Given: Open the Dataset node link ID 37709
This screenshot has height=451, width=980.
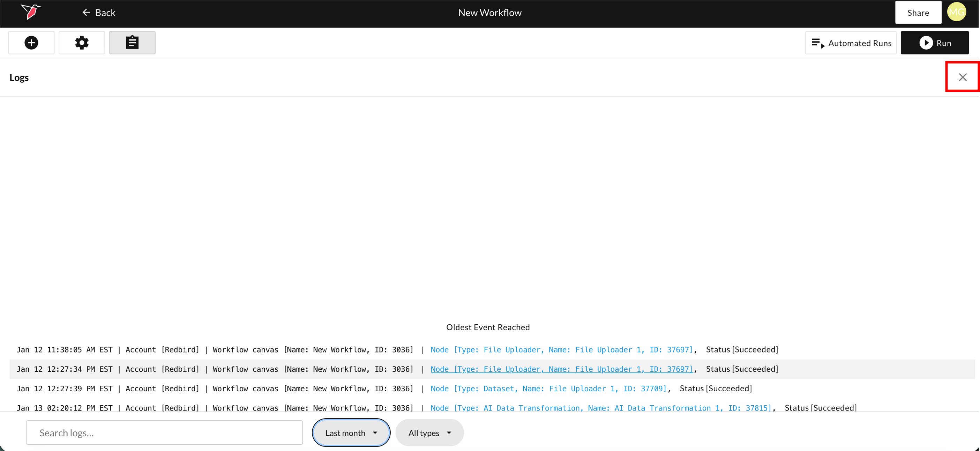Looking at the screenshot, I should click(x=548, y=389).
